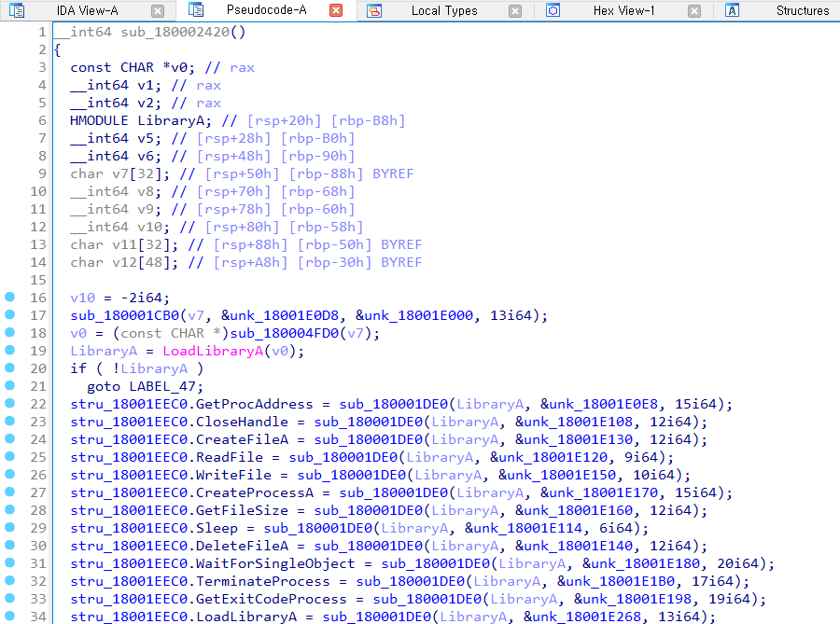840x624 pixels.
Task: Select stru_18001EEC0.CloseHandle on line 23
Action: tap(179, 422)
